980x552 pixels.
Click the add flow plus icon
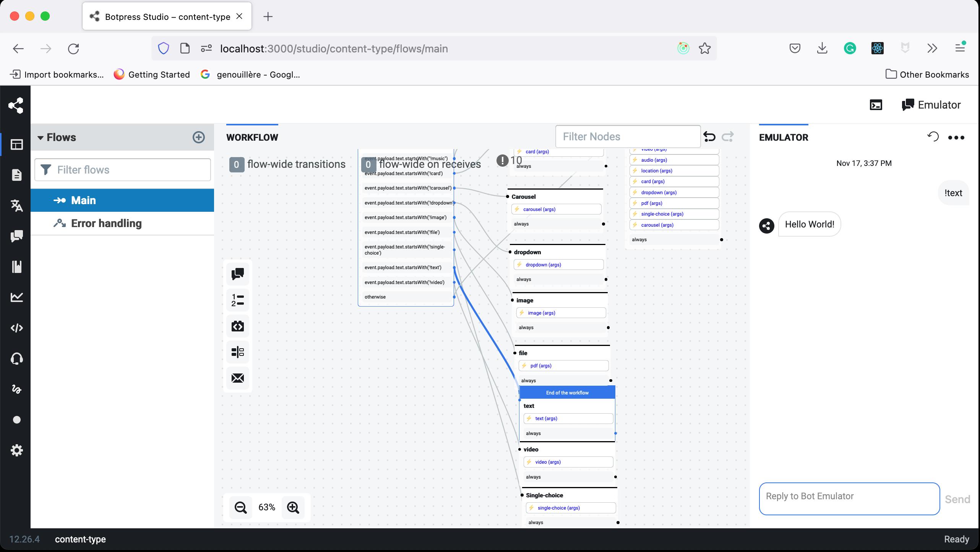(x=198, y=137)
